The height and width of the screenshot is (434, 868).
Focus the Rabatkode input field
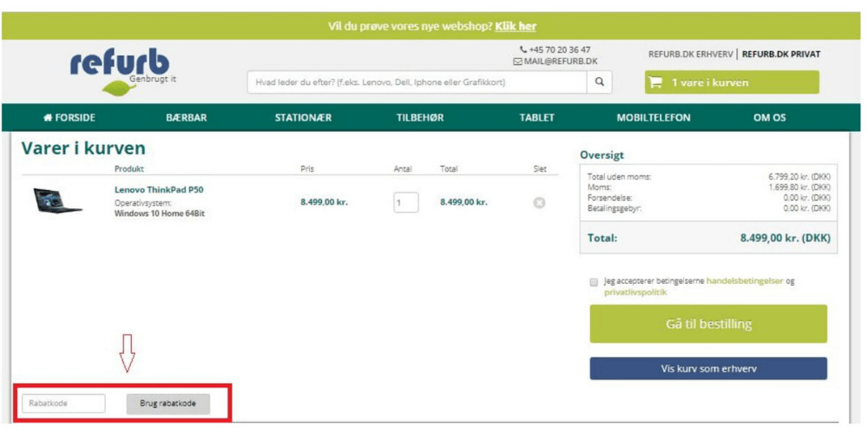click(63, 404)
